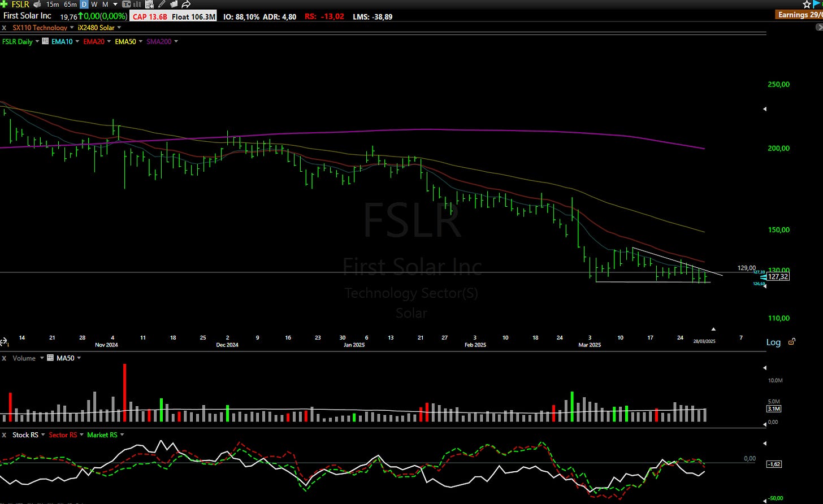823x504 pixels.
Task: Click the orange lock icon beside Log
Action: coord(792,342)
